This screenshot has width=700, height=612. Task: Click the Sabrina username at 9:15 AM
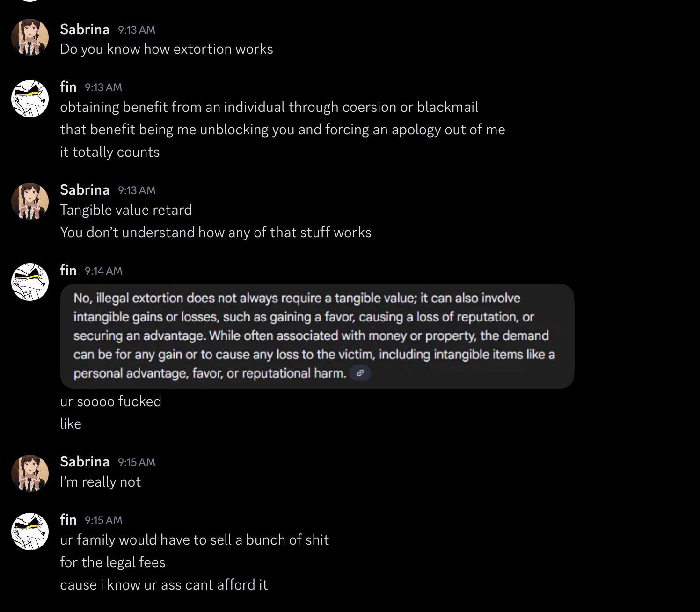[x=85, y=462]
